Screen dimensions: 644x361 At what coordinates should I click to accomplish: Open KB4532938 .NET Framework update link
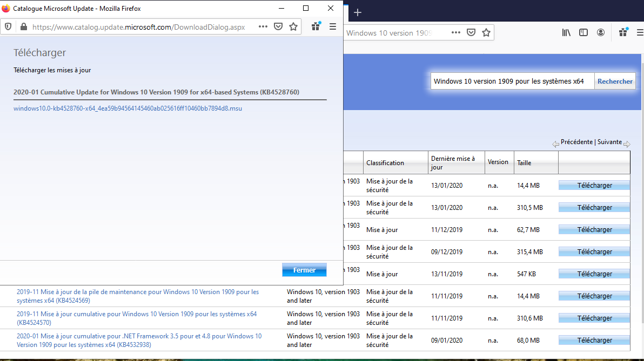[x=139, y=340]
